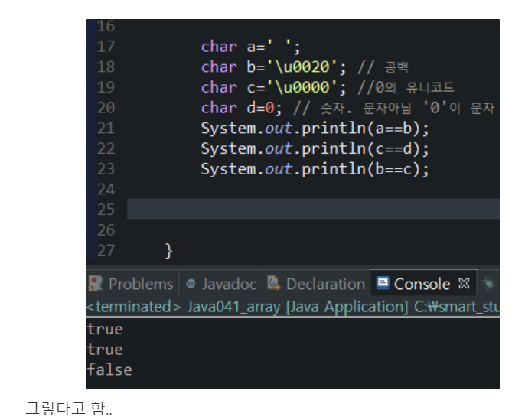Click println(a==b) statement
Screen dimensions: 512x420
315,129
